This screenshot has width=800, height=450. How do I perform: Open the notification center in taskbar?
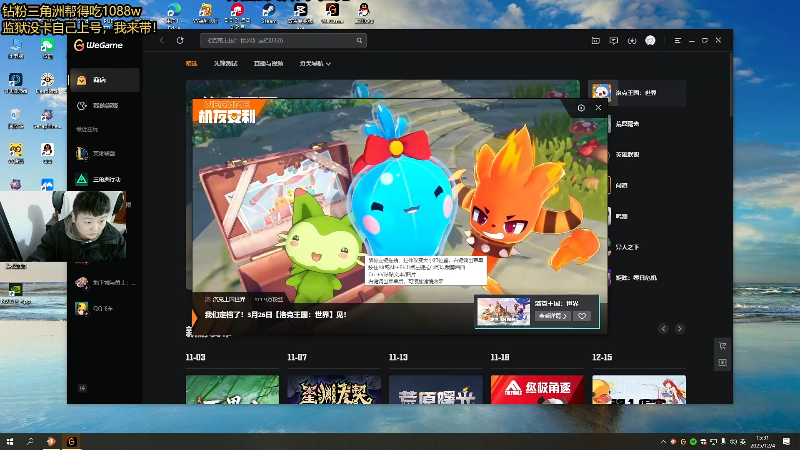coord(786,441)
